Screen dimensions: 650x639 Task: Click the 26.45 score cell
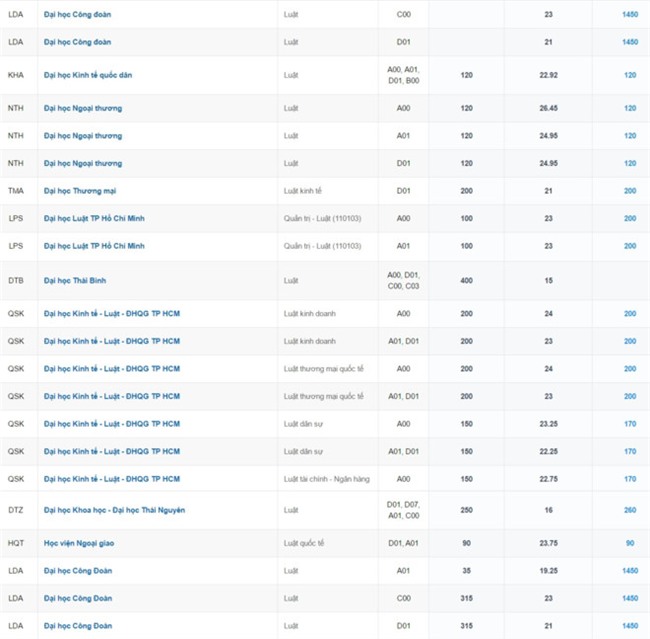tap(548, 108)
